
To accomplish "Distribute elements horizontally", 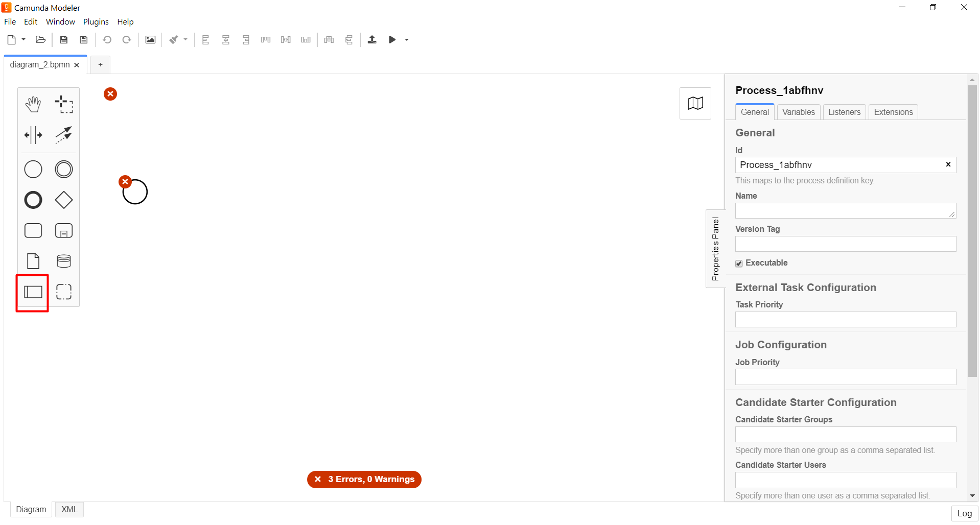I will click(329, 40).
